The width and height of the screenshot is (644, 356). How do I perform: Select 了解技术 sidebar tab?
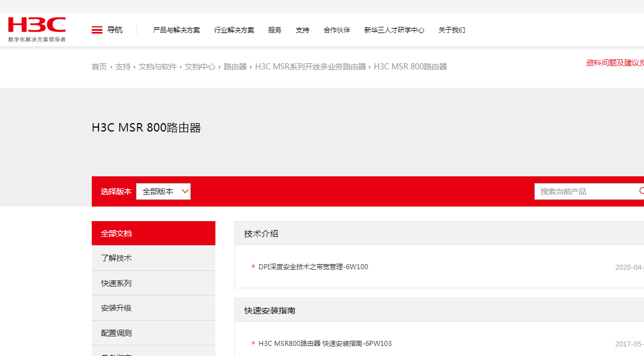point(154,258)
